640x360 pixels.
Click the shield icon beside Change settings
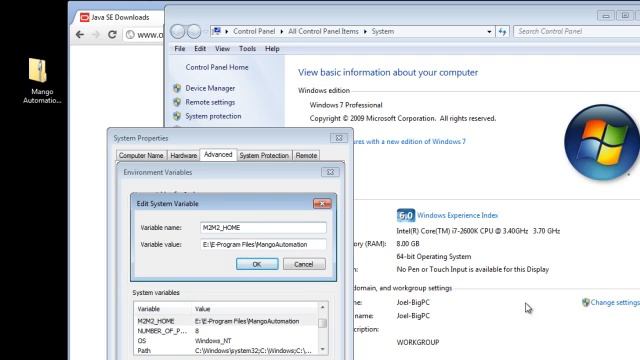[x=586, y=302]
